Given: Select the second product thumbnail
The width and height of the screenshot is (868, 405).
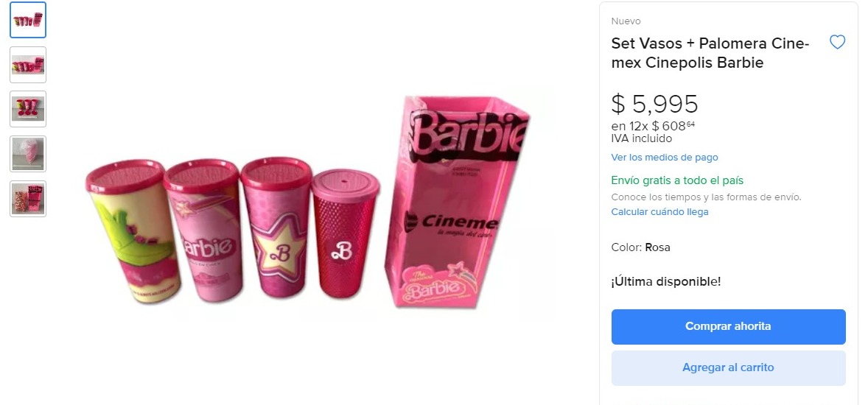Looking at the screenshot, I should click(28, 65).
